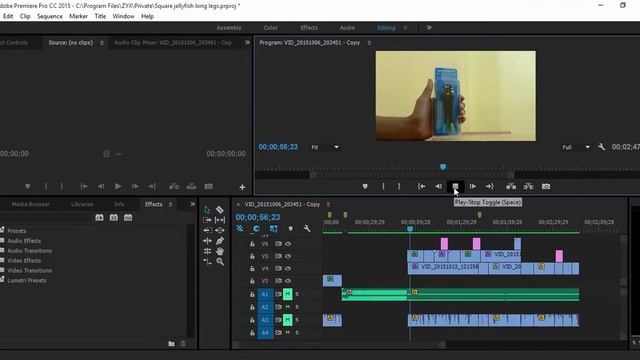Image resolution: width=640 pixels, height=360 pixels.
Task: Click the Extract button in Program monitor
Action: (x=529, y=187)
